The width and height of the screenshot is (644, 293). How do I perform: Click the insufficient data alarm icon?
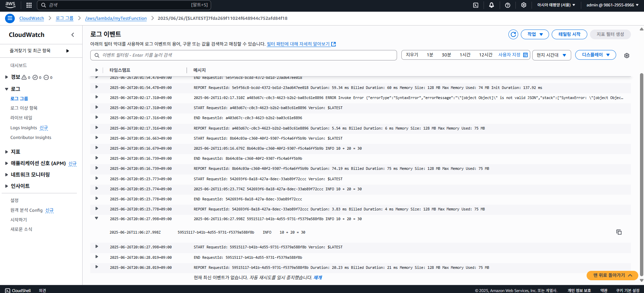[x=46, y=77]
